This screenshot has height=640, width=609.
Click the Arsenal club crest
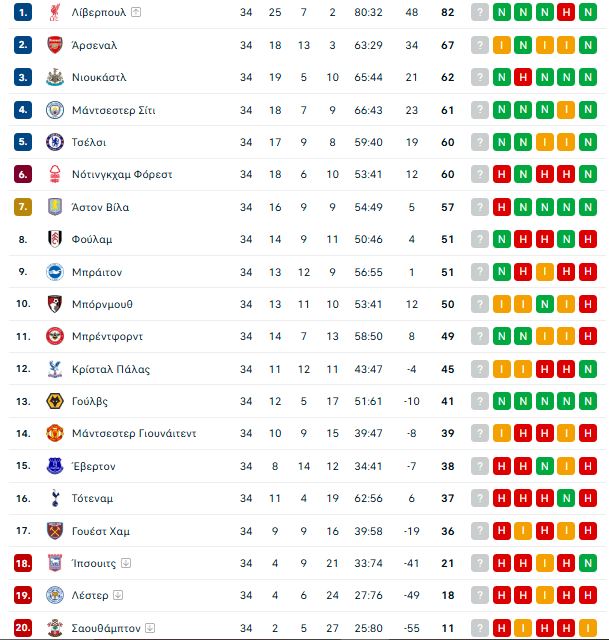[55, 45]
